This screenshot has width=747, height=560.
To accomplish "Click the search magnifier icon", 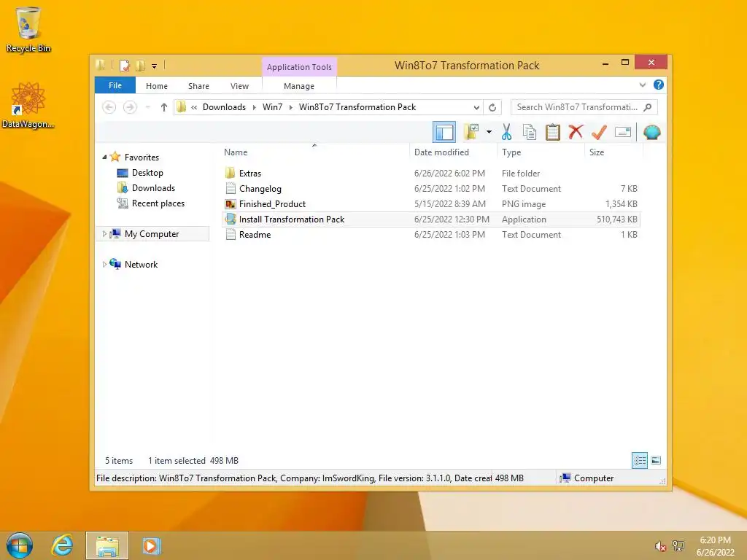I will coord(648,107).
